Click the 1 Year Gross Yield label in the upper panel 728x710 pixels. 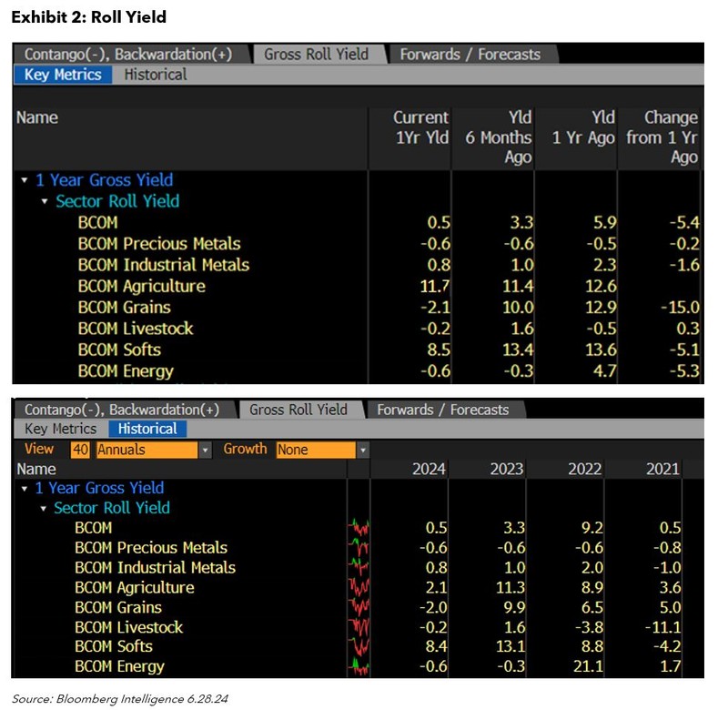point(105,180)
